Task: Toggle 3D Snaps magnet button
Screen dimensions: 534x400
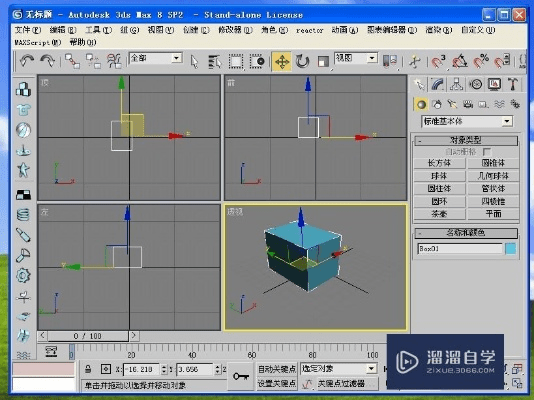Action: (438, 62)
